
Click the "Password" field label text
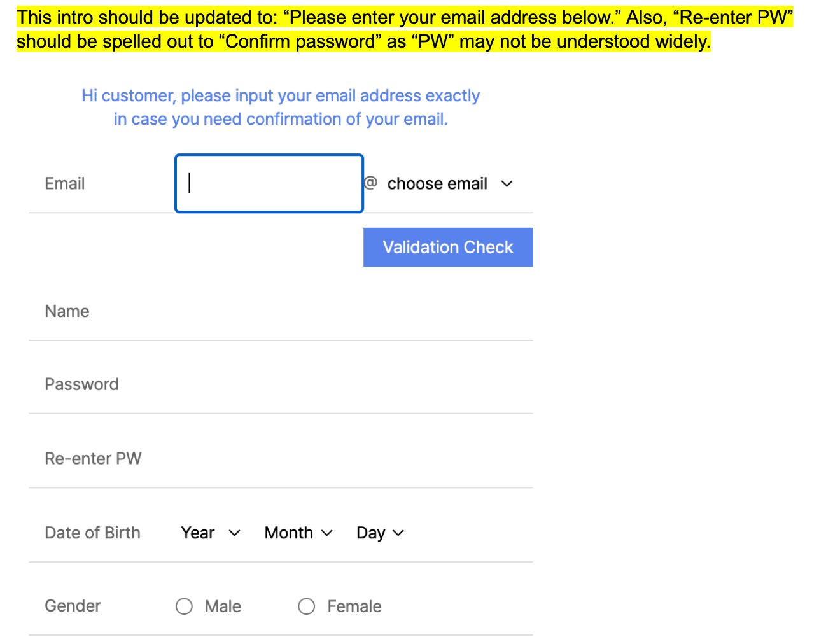[81, 384]
